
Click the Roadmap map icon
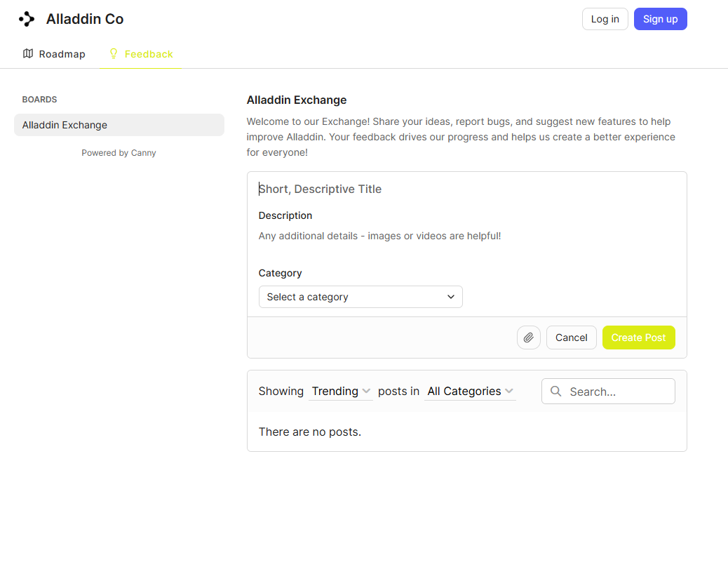click(28, 54)
